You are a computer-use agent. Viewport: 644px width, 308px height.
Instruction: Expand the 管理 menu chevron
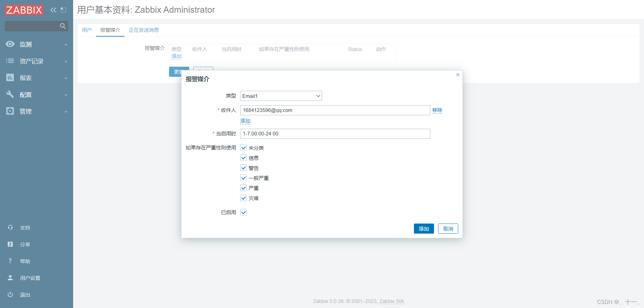pos(66,112)
